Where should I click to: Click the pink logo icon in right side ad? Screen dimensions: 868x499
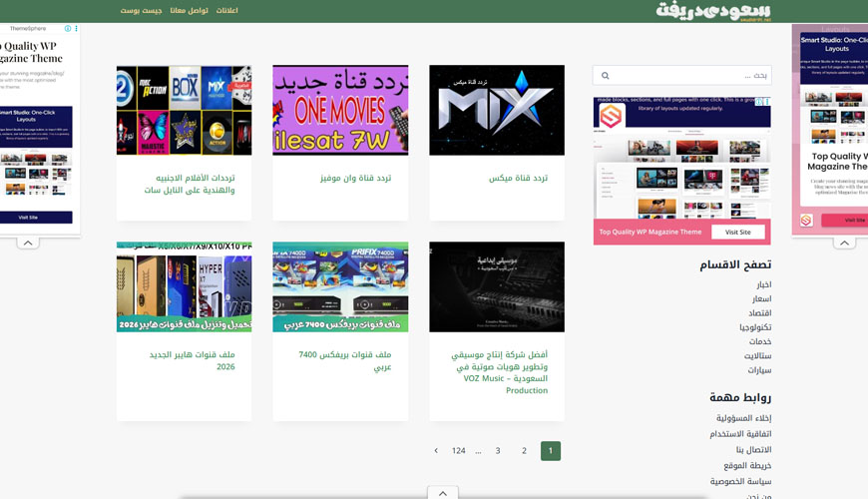tap(806, 220)
